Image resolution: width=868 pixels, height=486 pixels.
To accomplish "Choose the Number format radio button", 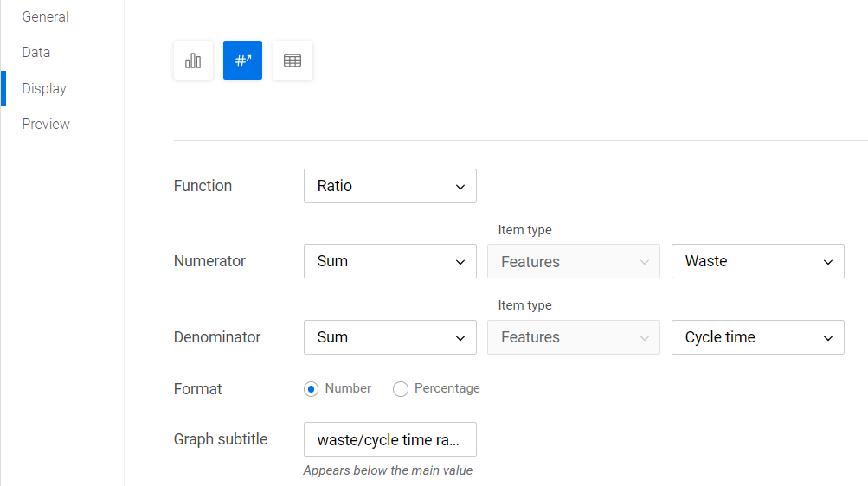I will point(312,389).
